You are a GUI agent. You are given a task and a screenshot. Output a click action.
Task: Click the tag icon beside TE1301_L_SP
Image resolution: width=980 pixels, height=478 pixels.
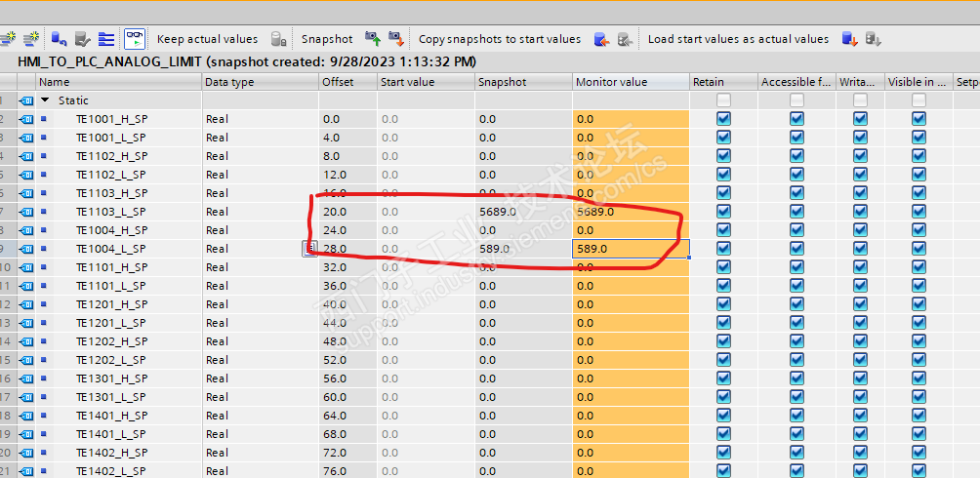tap(26, 397)
